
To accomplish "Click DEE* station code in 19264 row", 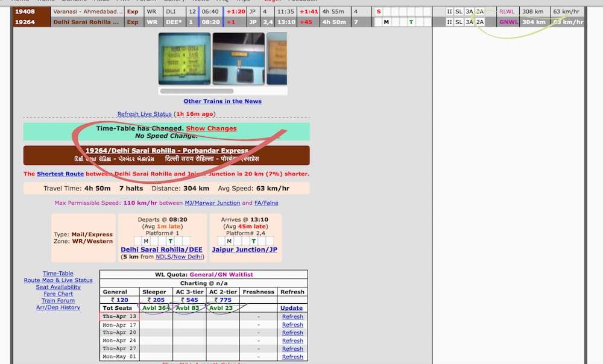I will pos(174,22).
